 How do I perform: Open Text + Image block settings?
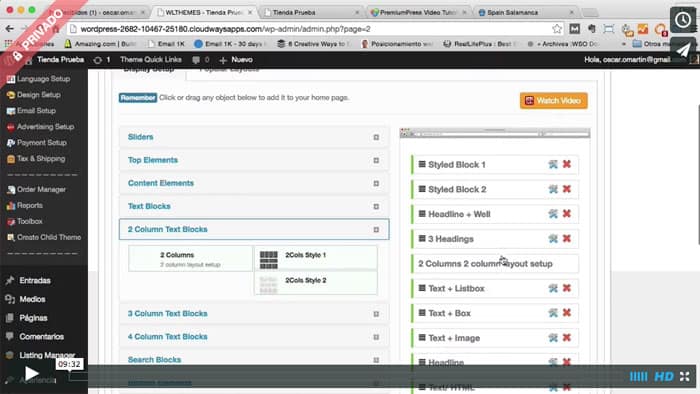coord(553,338)
